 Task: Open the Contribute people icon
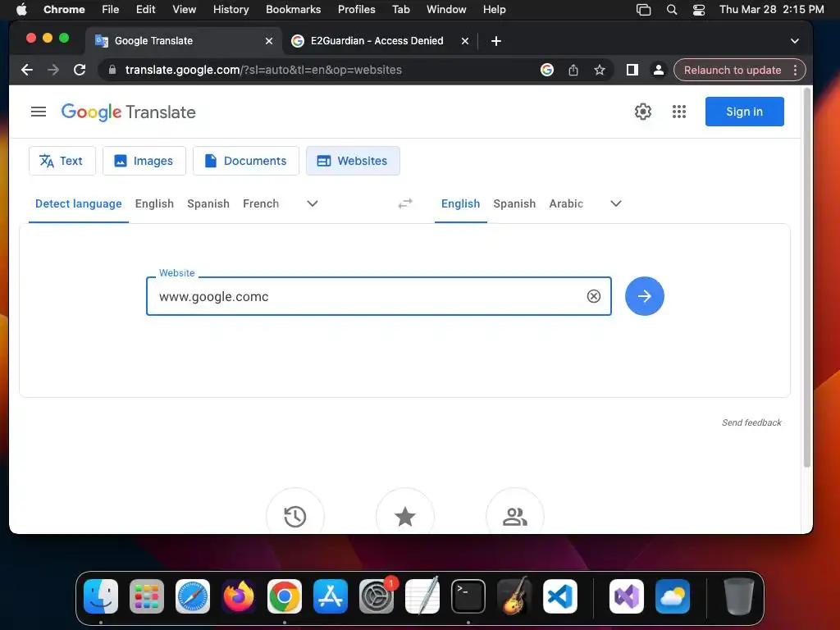(515, 516)
